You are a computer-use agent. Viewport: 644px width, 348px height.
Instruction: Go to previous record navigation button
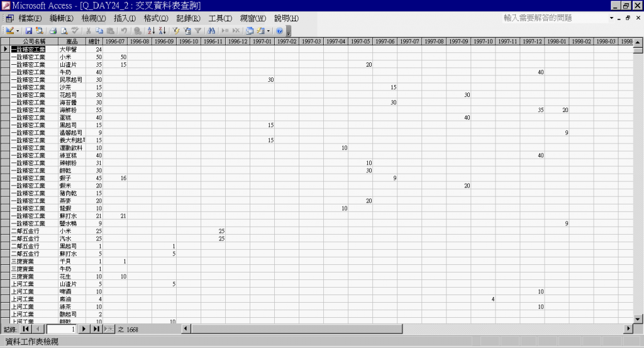pos(38,329)
